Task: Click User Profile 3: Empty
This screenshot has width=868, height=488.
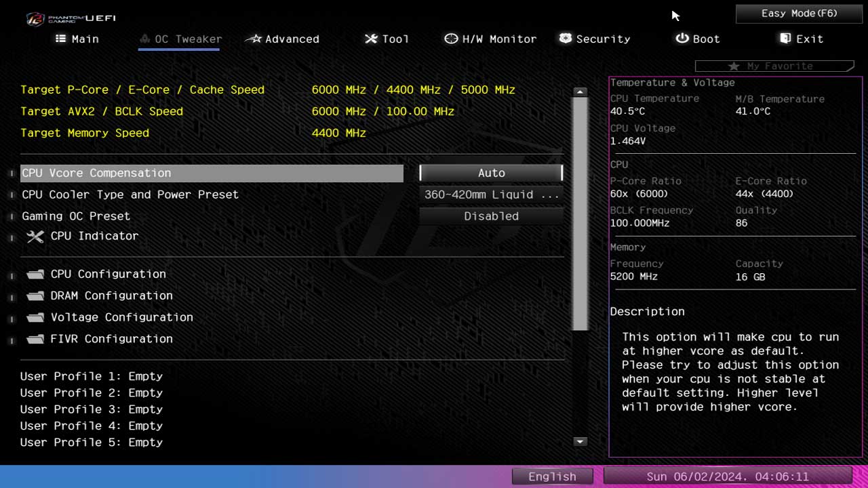Action: point(92,409)
